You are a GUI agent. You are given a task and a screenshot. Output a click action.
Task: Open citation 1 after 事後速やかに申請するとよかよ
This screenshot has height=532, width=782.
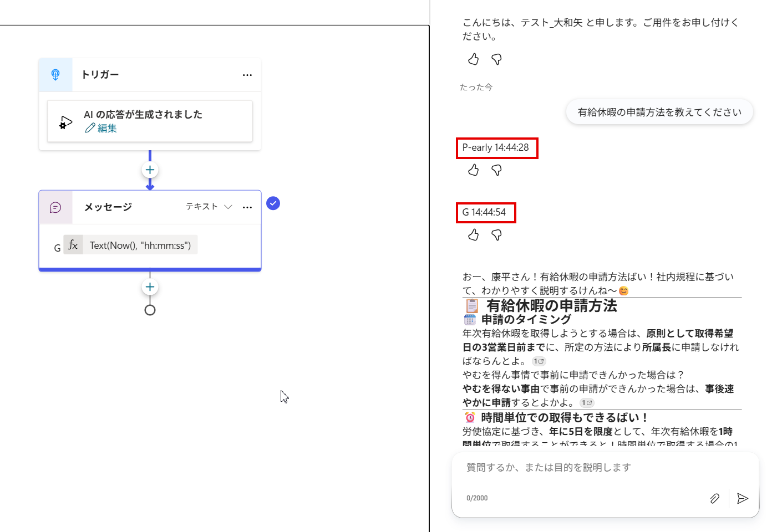[x=587, y=403]
